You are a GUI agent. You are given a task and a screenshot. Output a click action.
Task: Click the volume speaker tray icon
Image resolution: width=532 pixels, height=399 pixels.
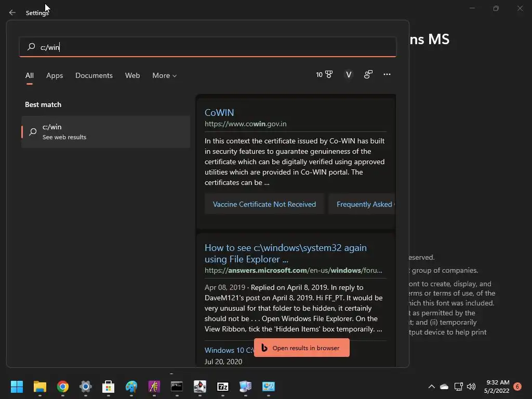click(x=471, y=387)
